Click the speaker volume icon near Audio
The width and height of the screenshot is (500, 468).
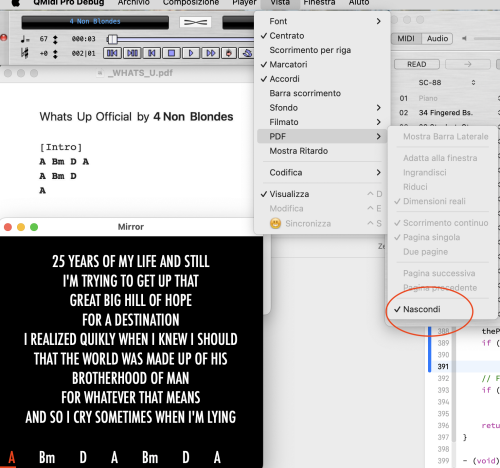464,38
